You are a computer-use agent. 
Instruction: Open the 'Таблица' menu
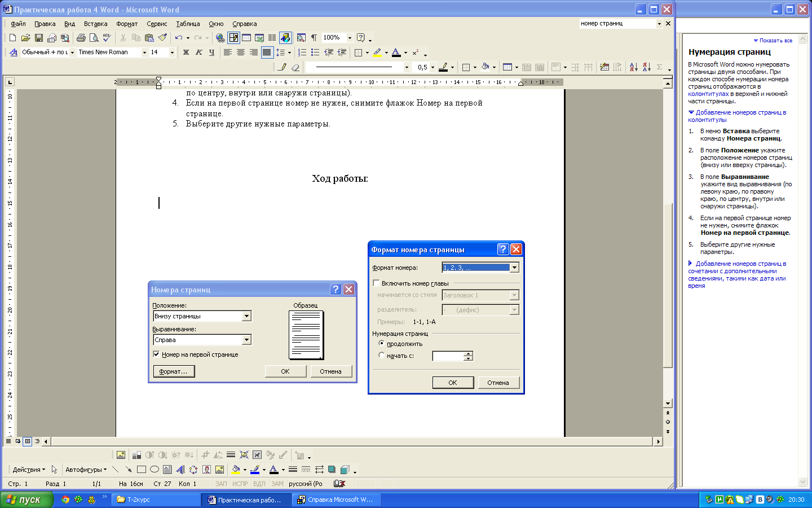pyautogui.click(x=188, y=24)
